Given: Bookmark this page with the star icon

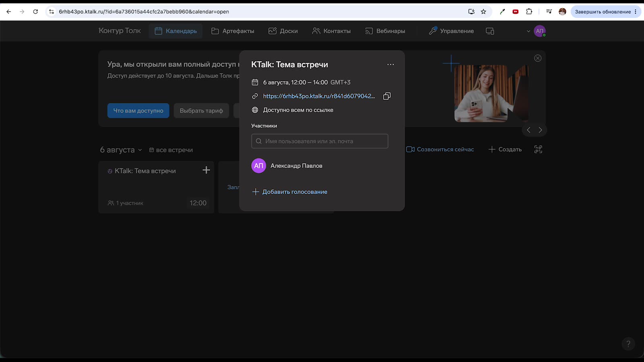Looking at the screenshot, I should (483, 12).
